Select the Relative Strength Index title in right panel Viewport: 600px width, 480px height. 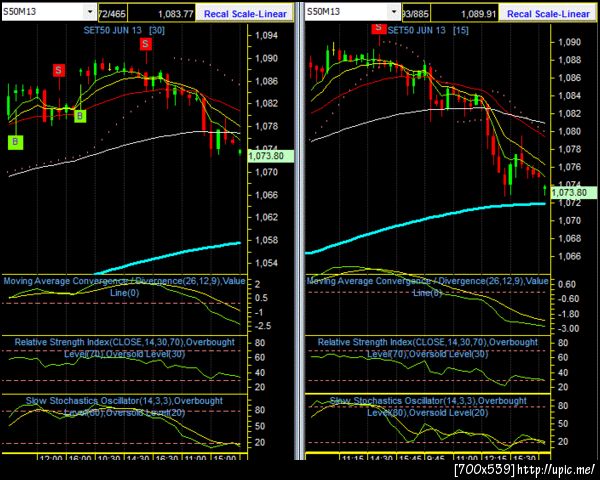[x=427, y=348]
